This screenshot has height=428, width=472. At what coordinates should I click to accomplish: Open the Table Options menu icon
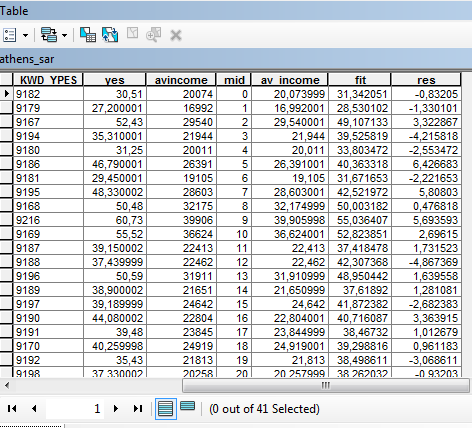[x=9, y=35]
